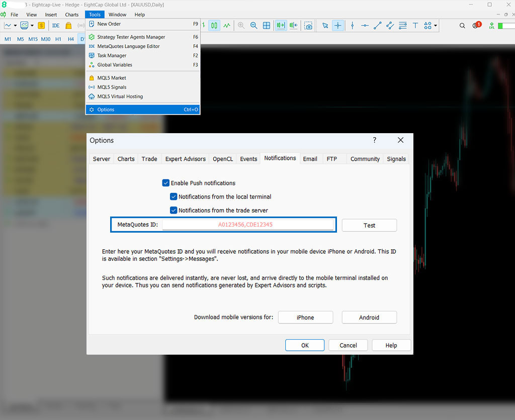The width and height of the screenshot is (515, 420).
Task: Expand the chart type dropdown arrow
Action: 15,26
